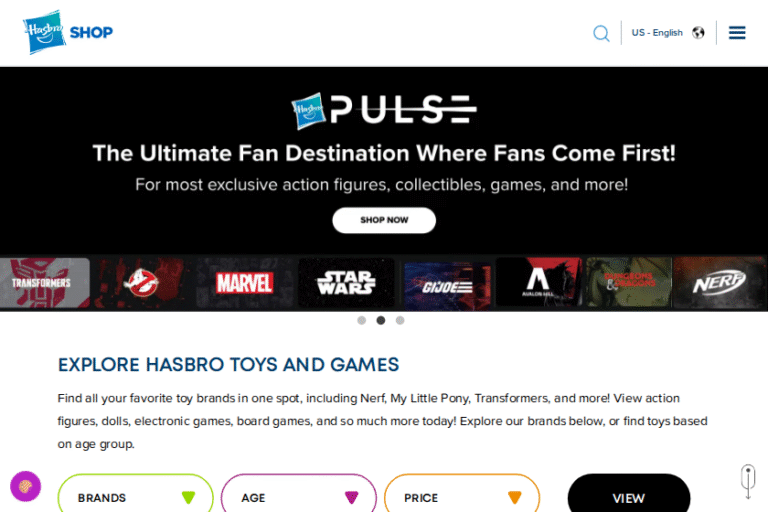
Task: Click the black View button
Action: click(x=629, y=494)
